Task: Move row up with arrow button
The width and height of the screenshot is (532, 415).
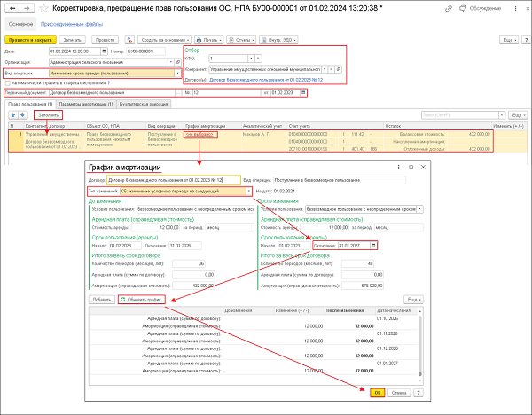Action: click(x=11, y=115)
